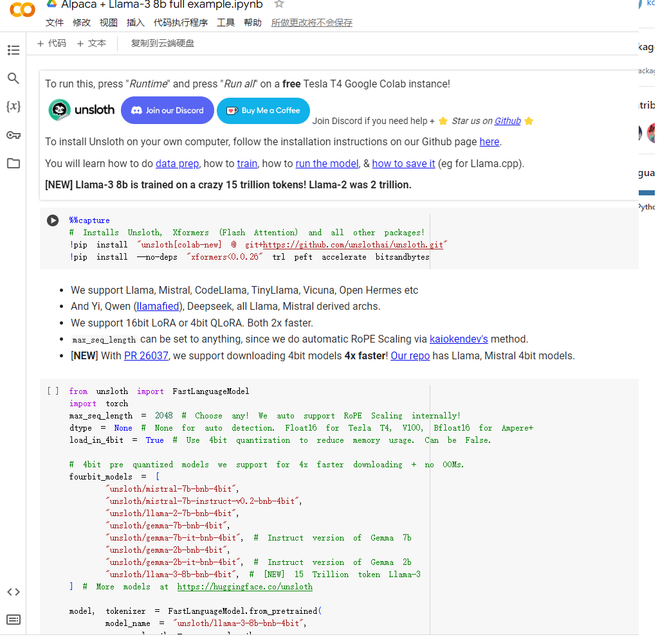Click the '[NEW] Llama-3 8b is trained' heading
Screen dimensions: 658x644
coord(228,185)
